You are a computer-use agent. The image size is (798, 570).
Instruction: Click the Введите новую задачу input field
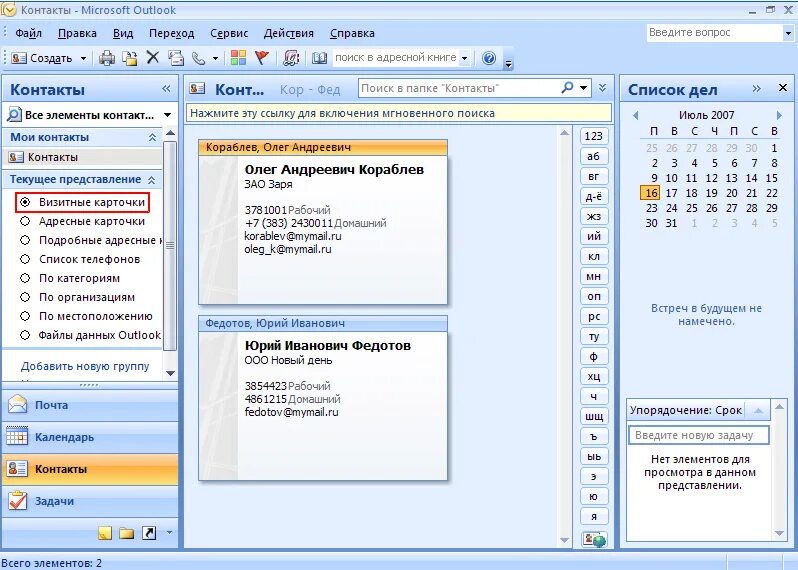(699, 435)
